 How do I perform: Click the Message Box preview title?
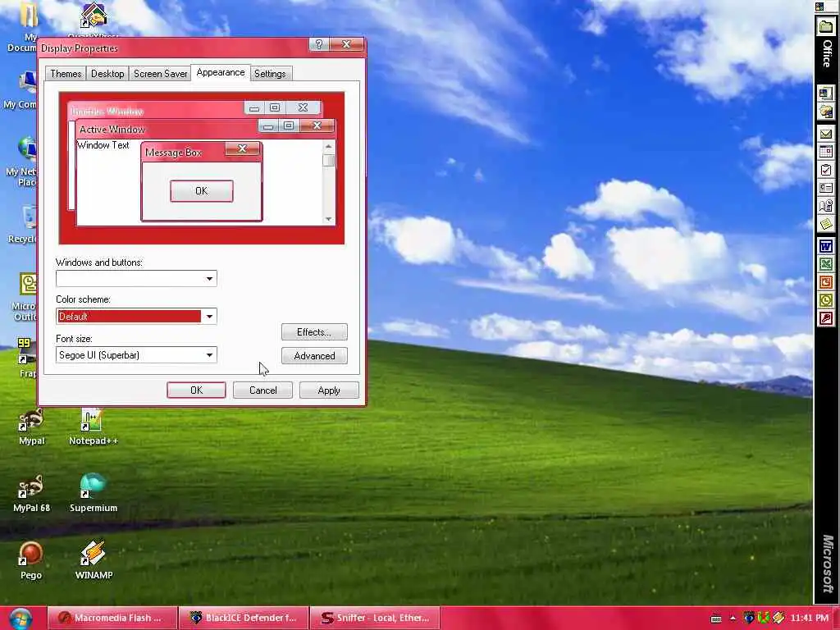point(174,153)
